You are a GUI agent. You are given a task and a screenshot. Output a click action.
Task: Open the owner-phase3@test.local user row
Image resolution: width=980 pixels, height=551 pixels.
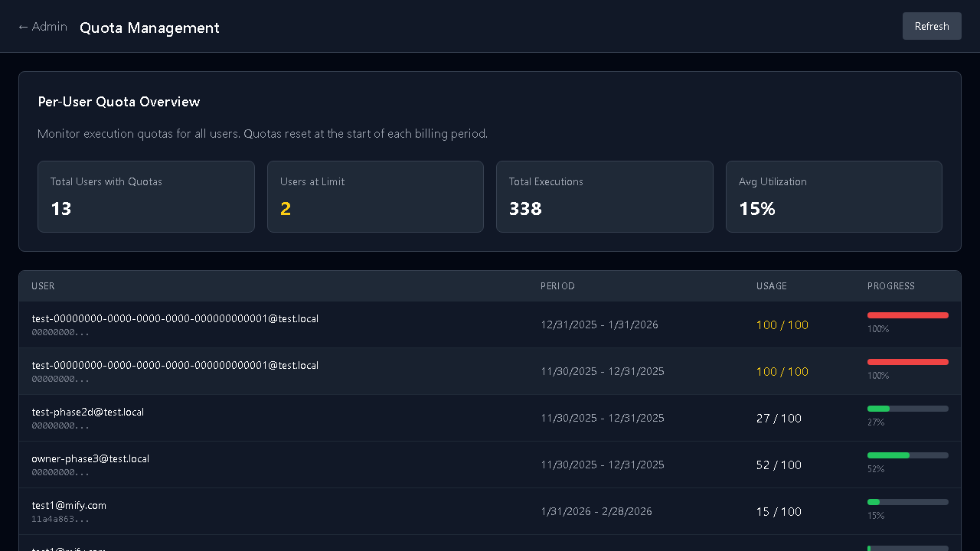tap(90, 459)
